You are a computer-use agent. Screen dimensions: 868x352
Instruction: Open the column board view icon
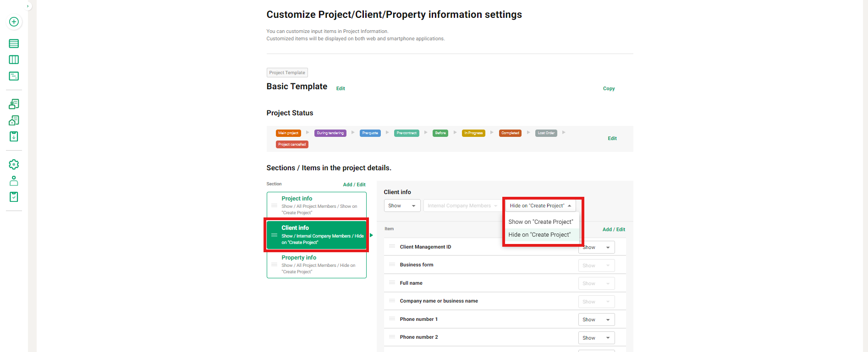click(x=14, y=60)
